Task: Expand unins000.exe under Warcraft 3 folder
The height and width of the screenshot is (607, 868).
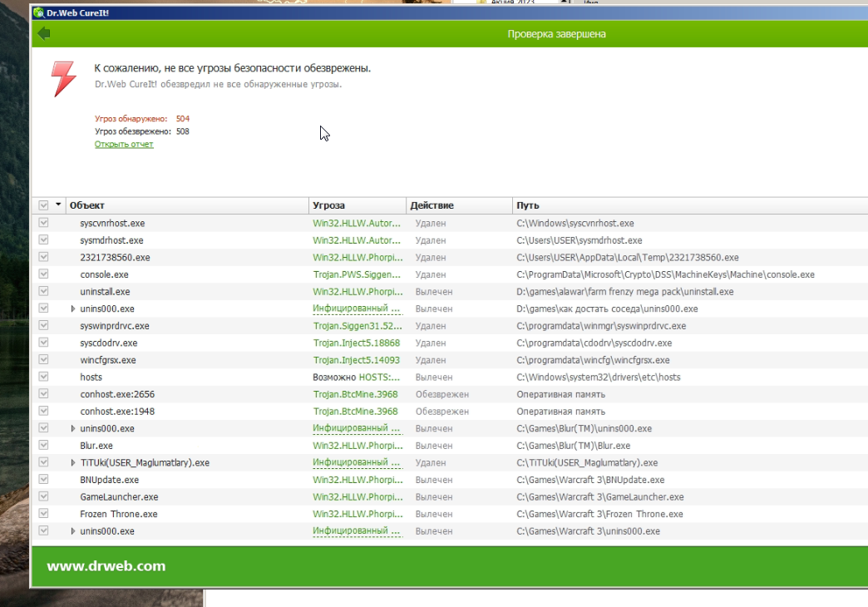Action: click(72, 531)
